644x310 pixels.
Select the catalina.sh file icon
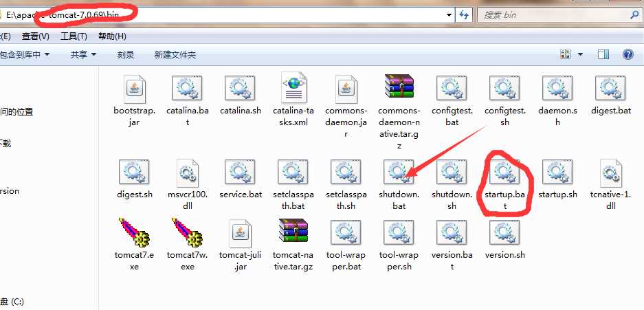(241, 88)
